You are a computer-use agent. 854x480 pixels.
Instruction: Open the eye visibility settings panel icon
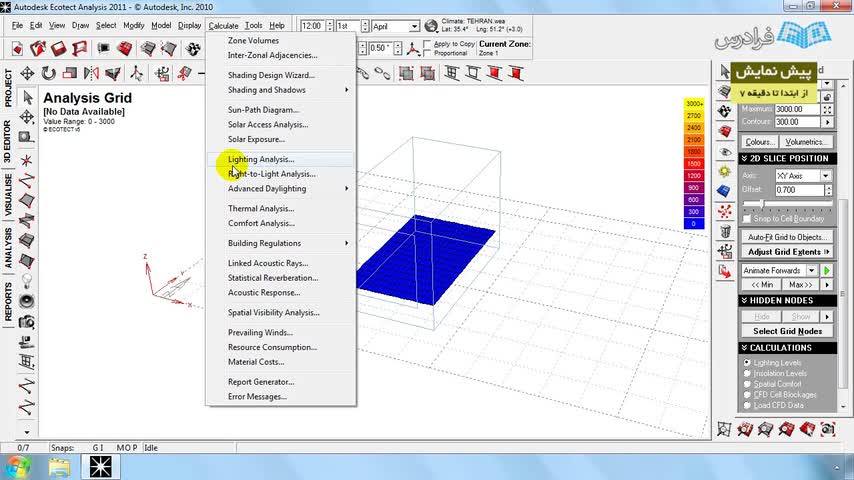tap(724, 152)
